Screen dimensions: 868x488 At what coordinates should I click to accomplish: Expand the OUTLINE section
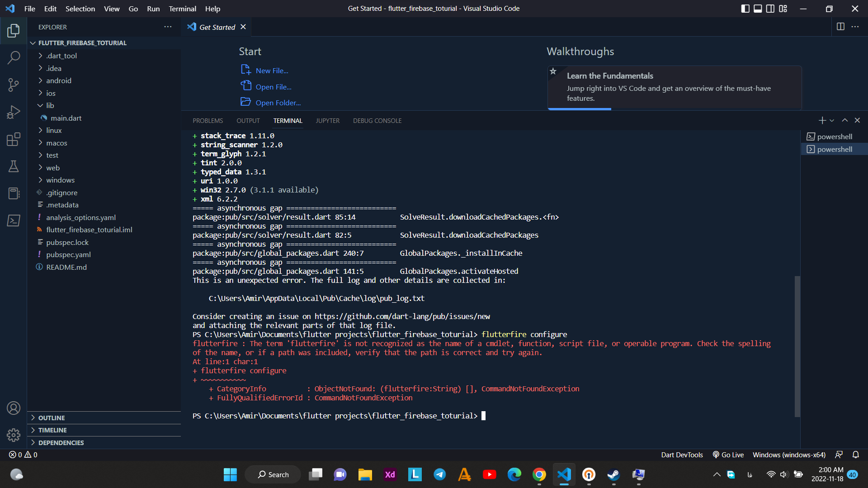104,418
